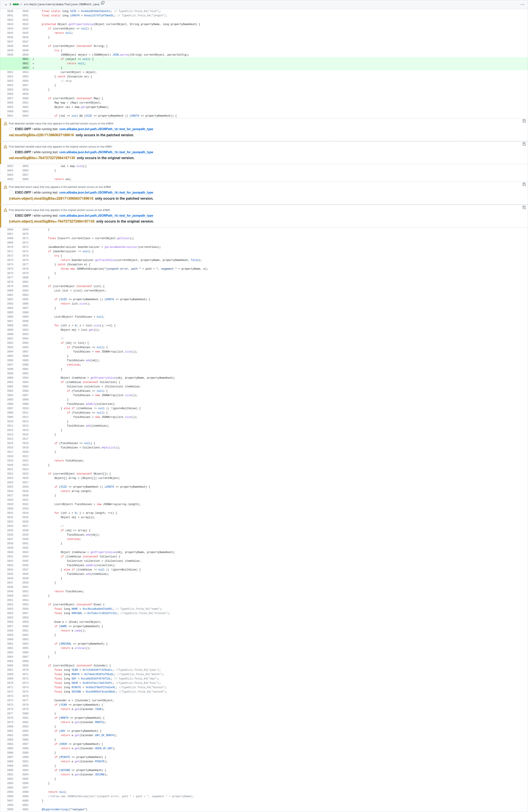528x812 pixels.
Task: Open test link in line #3868 annotation
Action: tap(106, 193)
